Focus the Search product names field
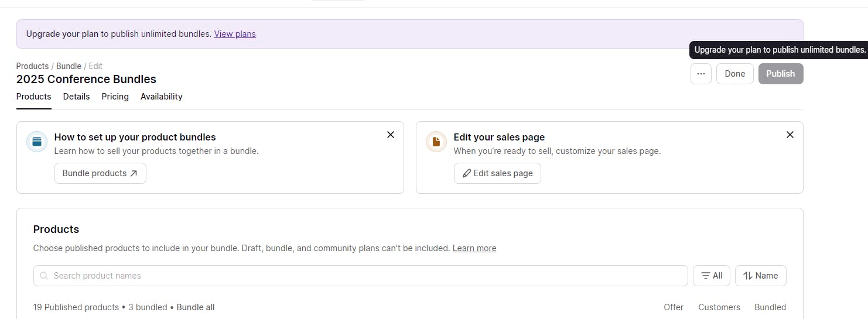This screenshot has height=319, width=868. tap(361, 276)
